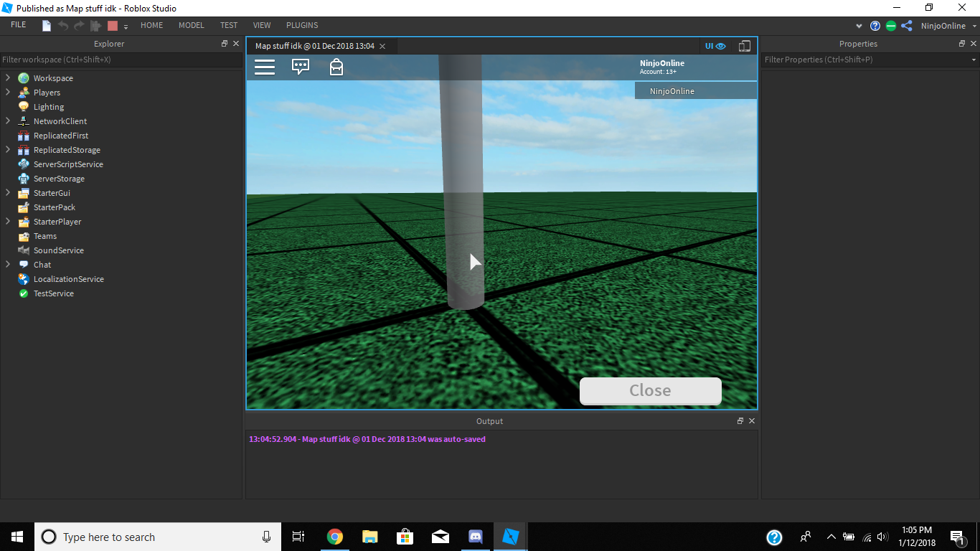Open the Help question mark icon
Image resolution: width=980 pixels, height=551 pixels.
pos(875,26)
